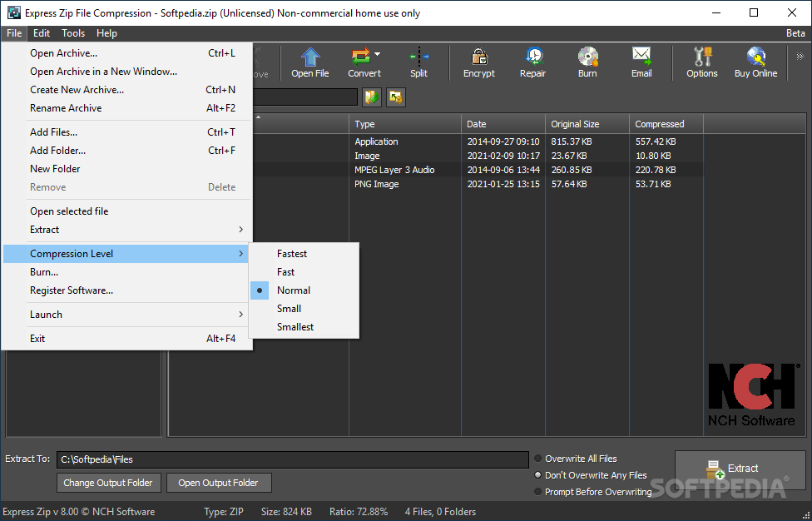The width and height of the screenshot is (812, 521).
Task: Sort by Compressed column header
Action: pos(666,124)
